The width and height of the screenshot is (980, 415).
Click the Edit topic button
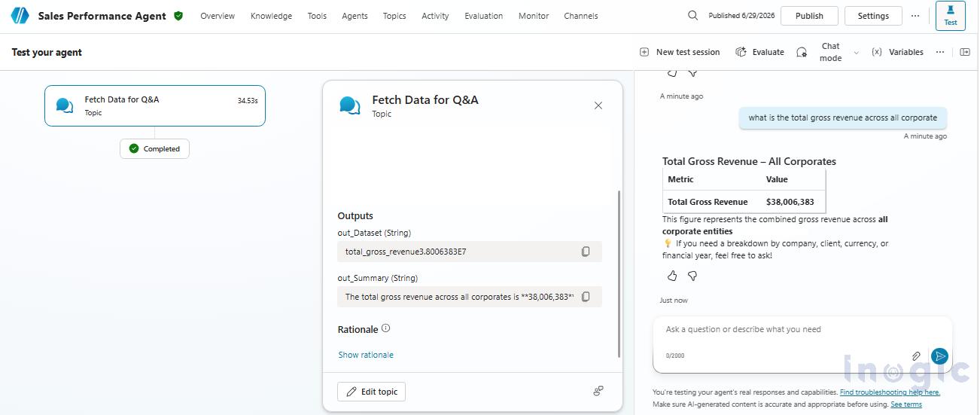371,392
